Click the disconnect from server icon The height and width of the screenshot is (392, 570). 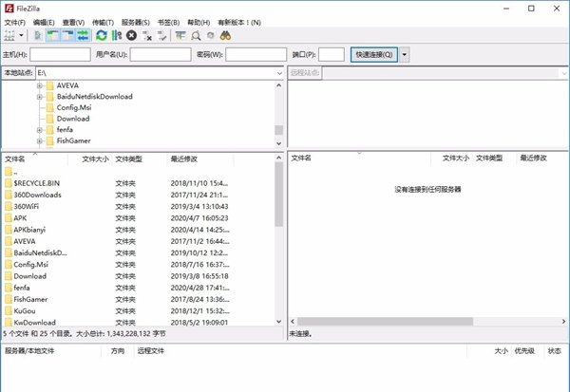147,36
